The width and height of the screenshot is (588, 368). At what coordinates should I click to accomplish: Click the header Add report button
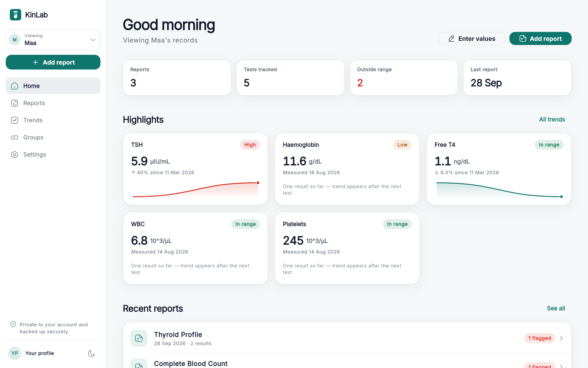click(540, 38)
